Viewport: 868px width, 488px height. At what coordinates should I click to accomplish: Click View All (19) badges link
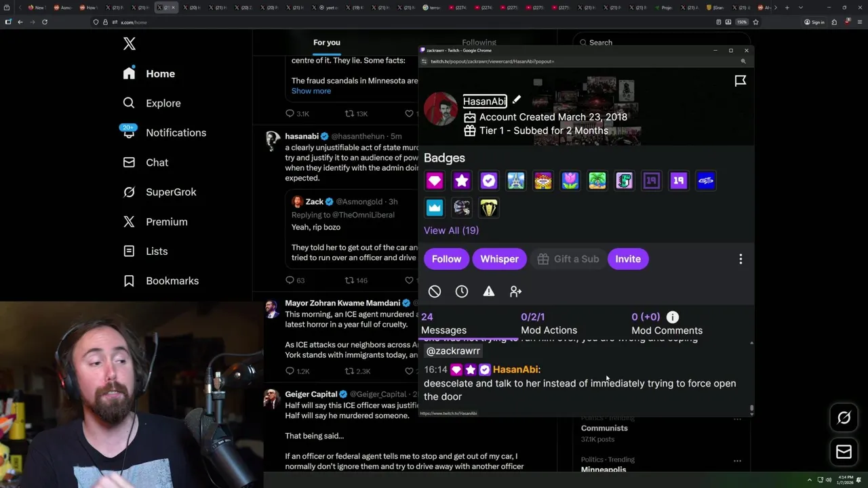[x=451, y=230]
